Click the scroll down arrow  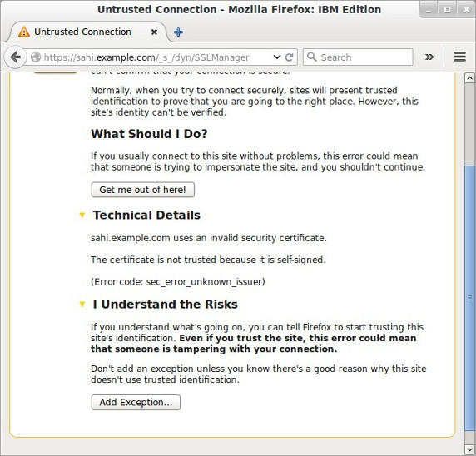tap(469, 449)
